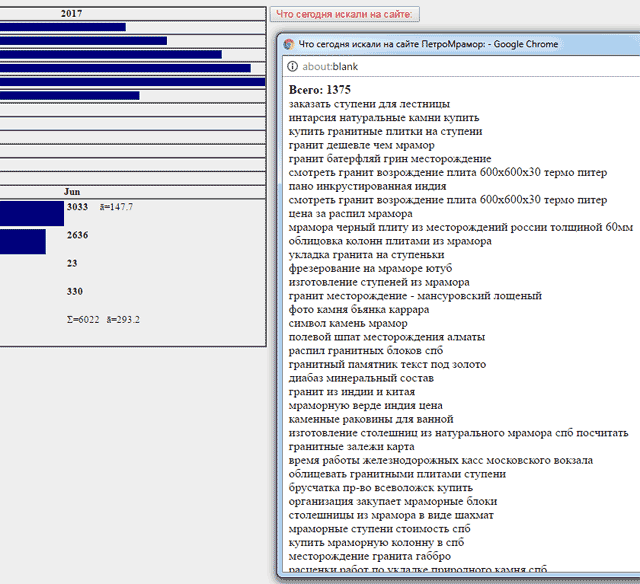Click the site info icon beside about:blank
Viewport: 640px width, 584px height.
click(292, 66)
